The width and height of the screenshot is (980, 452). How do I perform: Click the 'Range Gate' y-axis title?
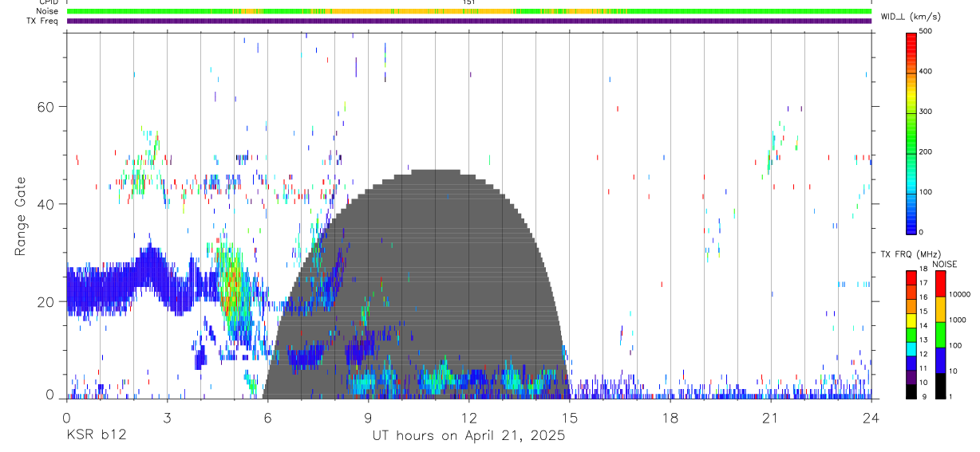21,216
